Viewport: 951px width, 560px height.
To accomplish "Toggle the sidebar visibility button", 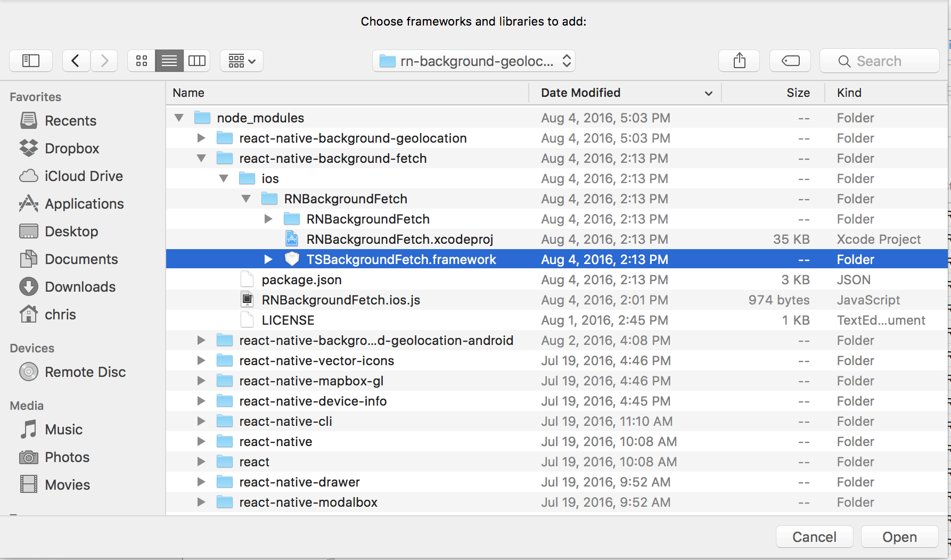I will (x=31, y=61).
